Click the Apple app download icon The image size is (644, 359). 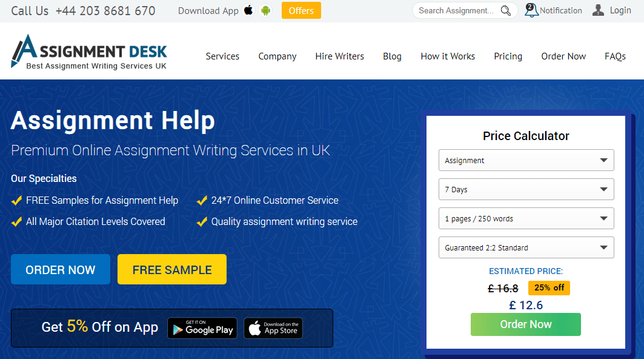(x=248, y=10)
